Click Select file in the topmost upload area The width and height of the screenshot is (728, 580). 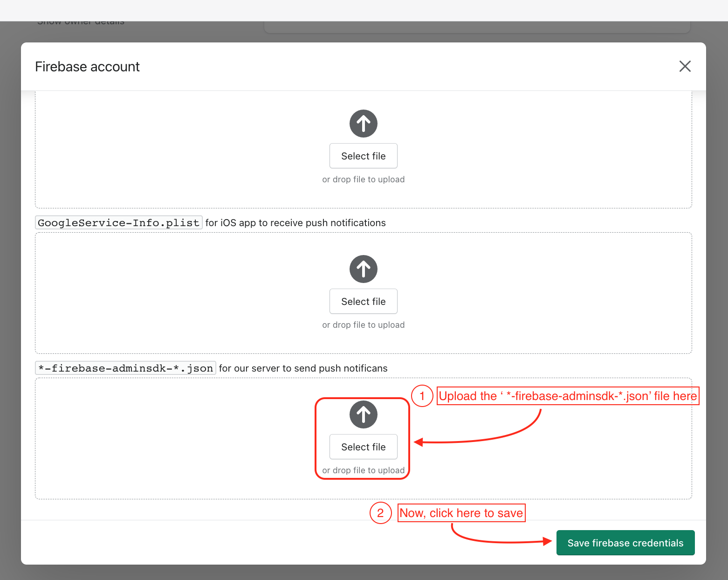pyautogui.click(x=364, y=156)
